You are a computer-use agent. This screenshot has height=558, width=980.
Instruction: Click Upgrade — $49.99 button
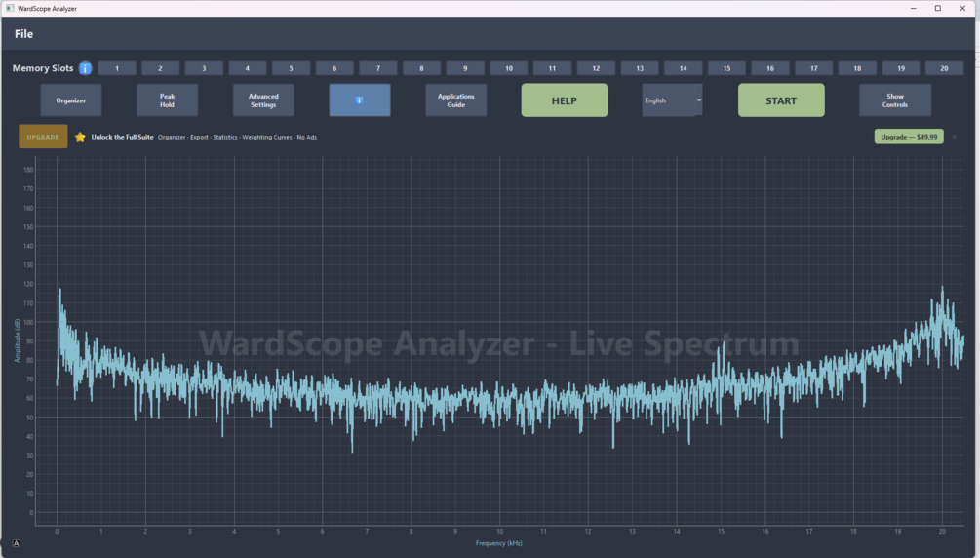(909, 137)
